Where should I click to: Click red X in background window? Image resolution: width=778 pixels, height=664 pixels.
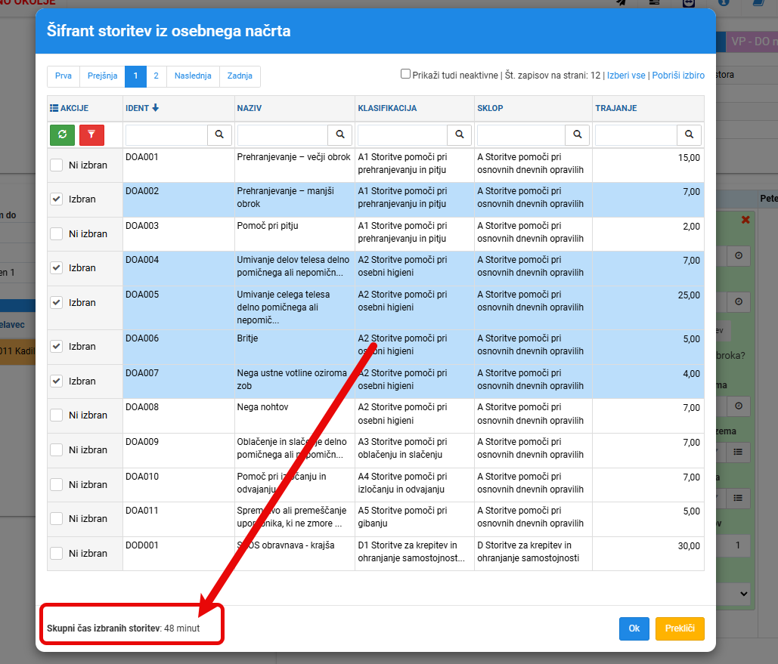click(x=745, y=220)
